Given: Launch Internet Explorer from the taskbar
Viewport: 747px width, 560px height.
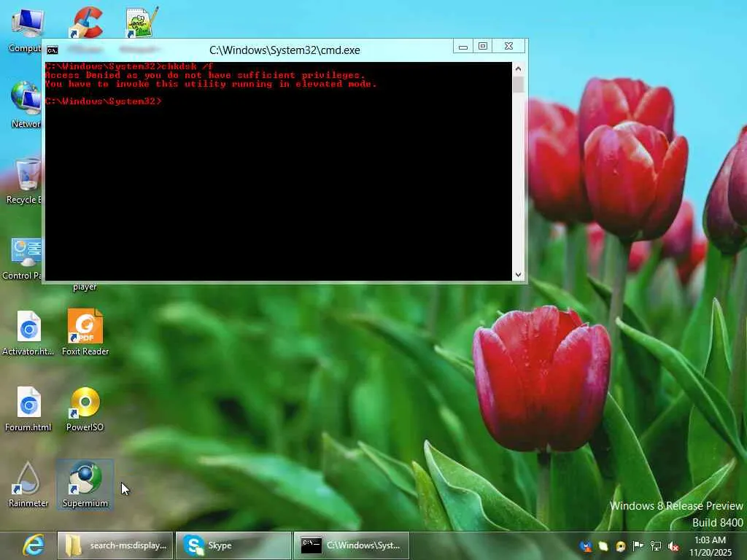Looking at the screenshot, I should 34,545.
